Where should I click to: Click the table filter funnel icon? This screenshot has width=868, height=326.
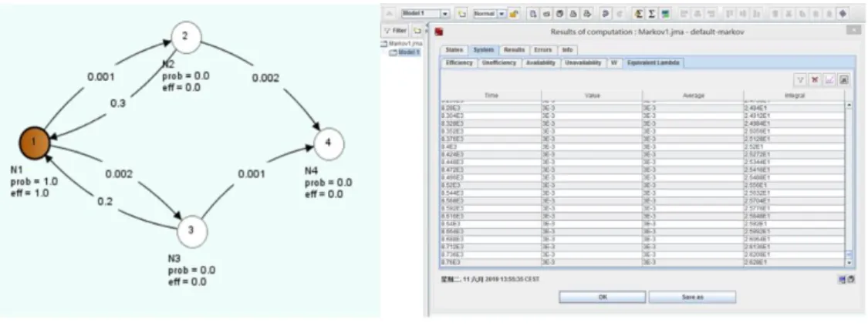[x=800, y=80]
